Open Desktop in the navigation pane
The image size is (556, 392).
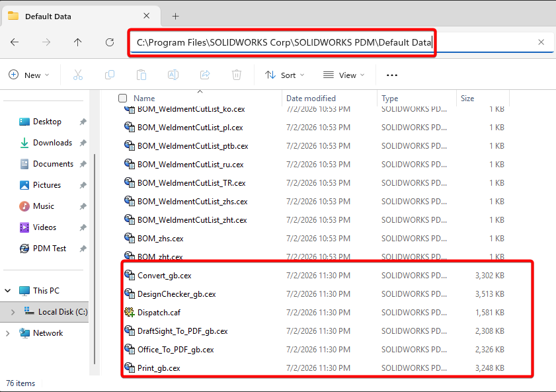pyautogui.click(x=47, y=122)
